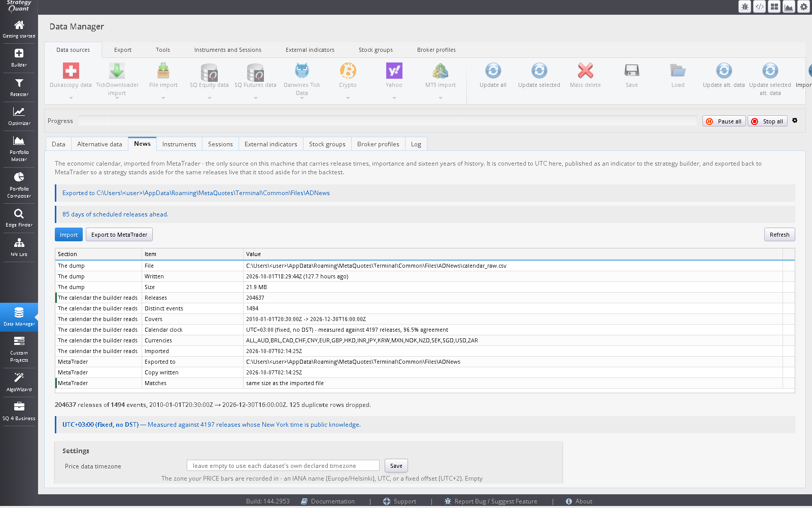Expand the SQ Equity data dropdown arrow
The height and width of the screenshot is (508, 812).
coord(210,98)
